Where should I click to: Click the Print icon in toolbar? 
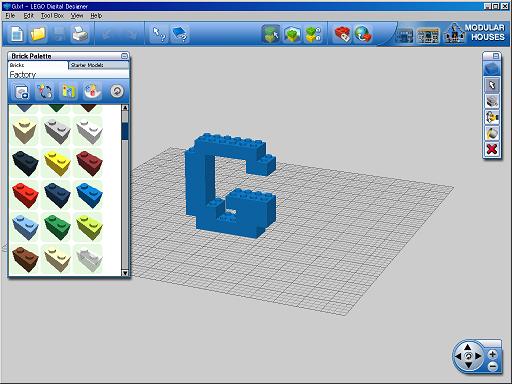coord(80,34)
